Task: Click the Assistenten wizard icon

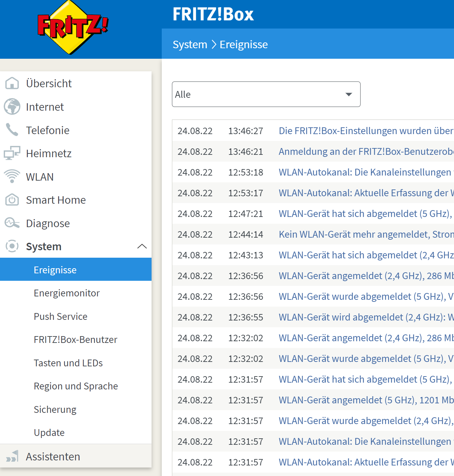Action: (x=12, y=456)
